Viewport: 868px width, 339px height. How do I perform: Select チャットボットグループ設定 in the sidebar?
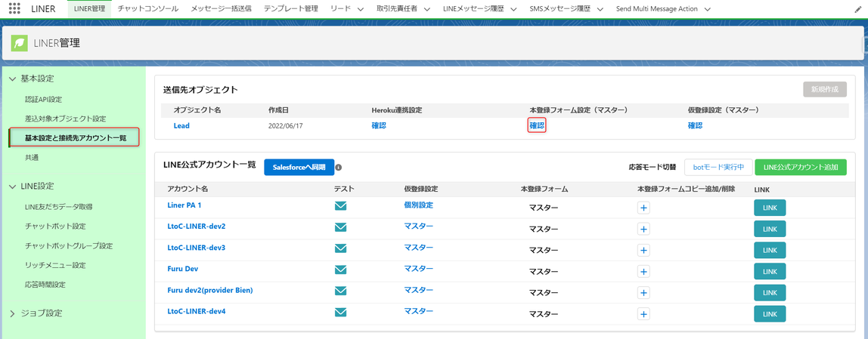point(69,245)
